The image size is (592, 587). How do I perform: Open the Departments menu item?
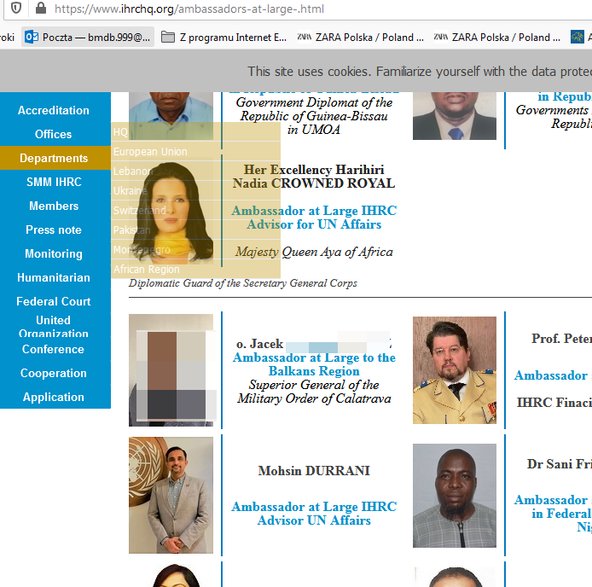(x=55, y=158)
